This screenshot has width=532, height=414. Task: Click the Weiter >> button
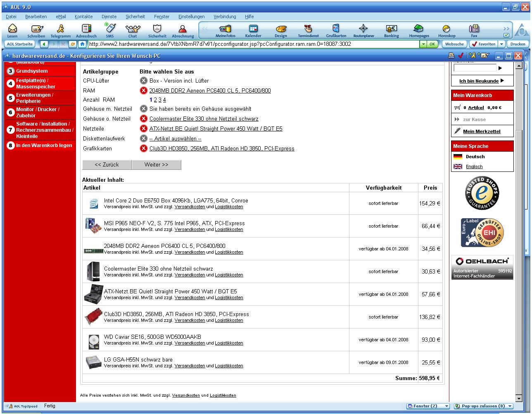(156, 164)
